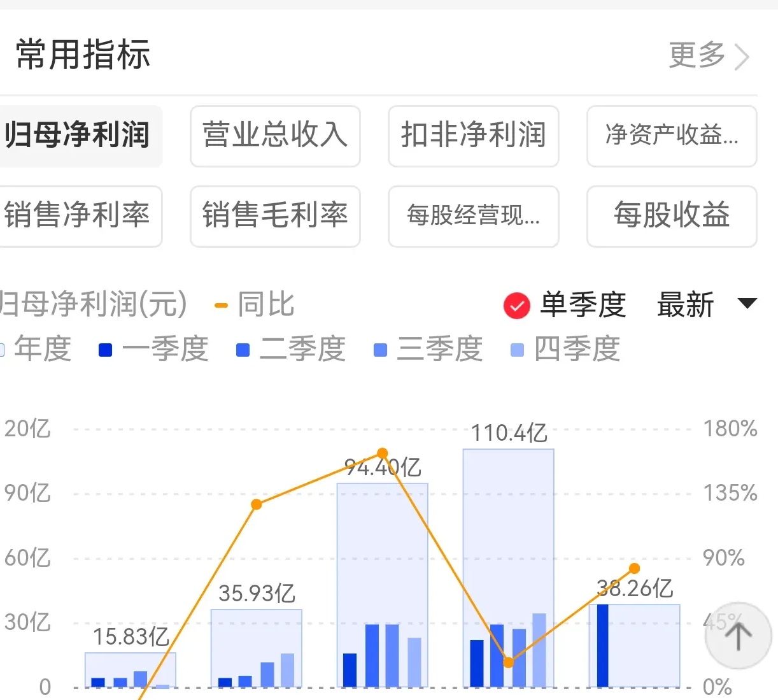The image size is (778, 700).
Task: Toggle 一季度 legend series
Action: [153, 349]
